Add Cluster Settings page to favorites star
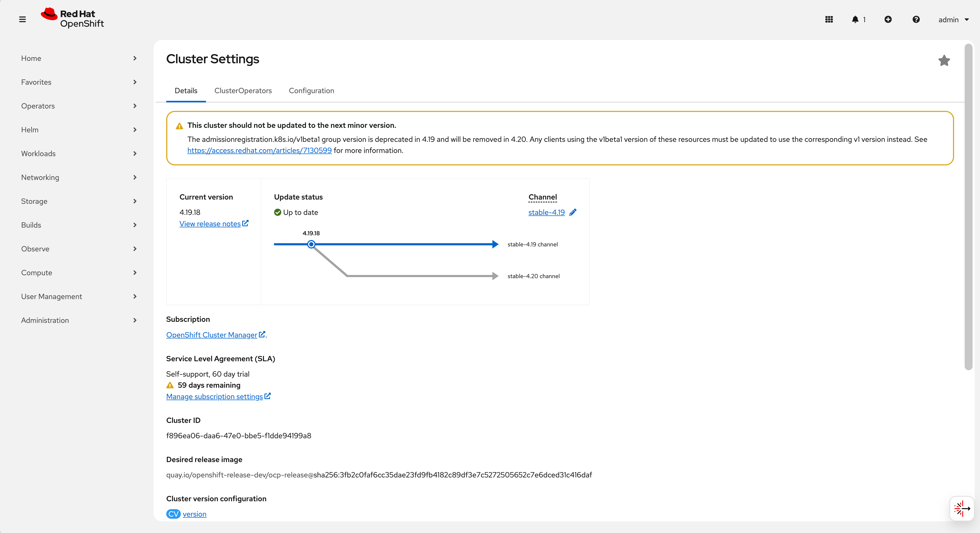The image size is (980, 533). [944, 61]
